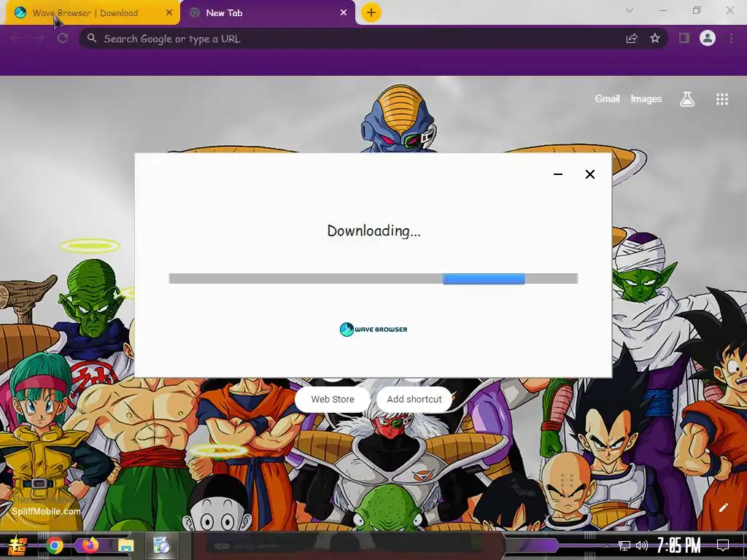Launch Firefox from the taskbar
The height and width of the screenshot is (560, 747).
(x=90, y=545)
